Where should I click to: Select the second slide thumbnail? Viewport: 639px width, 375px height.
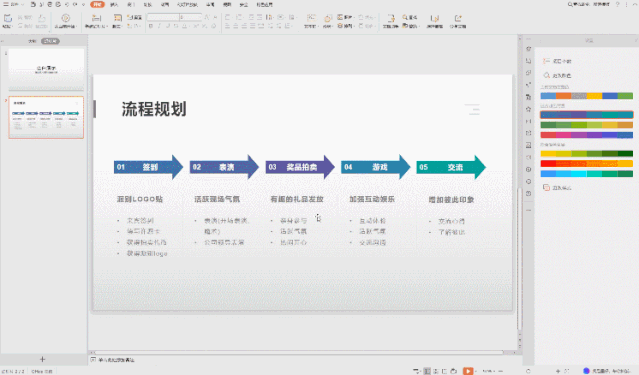tap(46, 117)
